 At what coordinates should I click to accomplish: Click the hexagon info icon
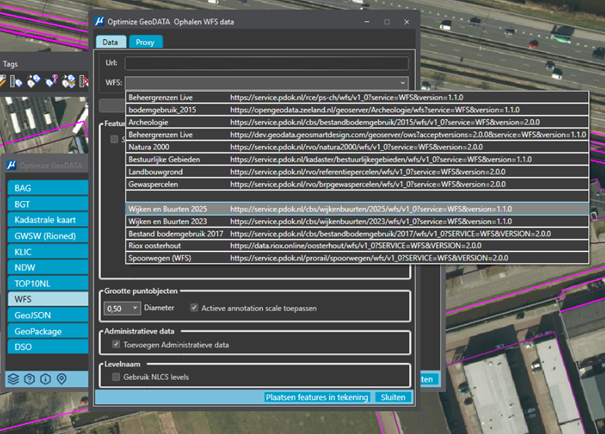tap(46, 379)
